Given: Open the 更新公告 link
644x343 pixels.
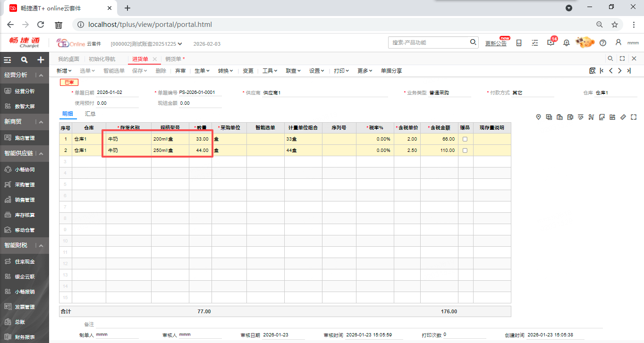Looking at the screenshot, I should tap(496, 43).
